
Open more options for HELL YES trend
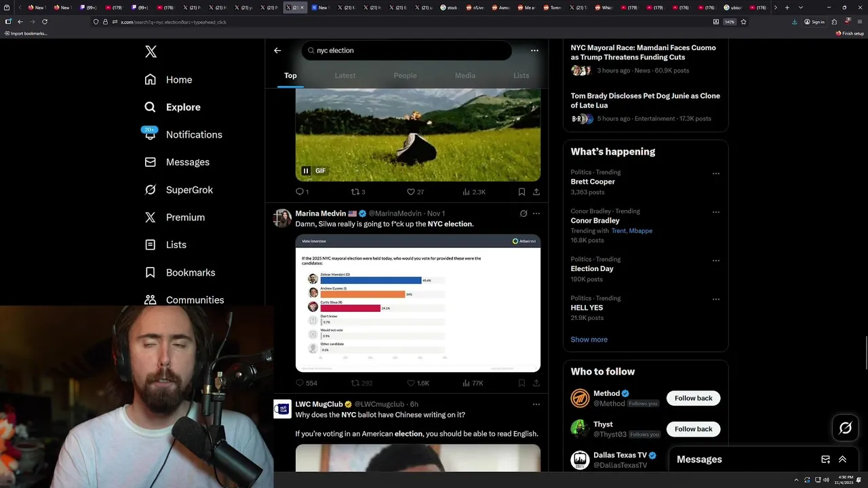click(715, 300)
